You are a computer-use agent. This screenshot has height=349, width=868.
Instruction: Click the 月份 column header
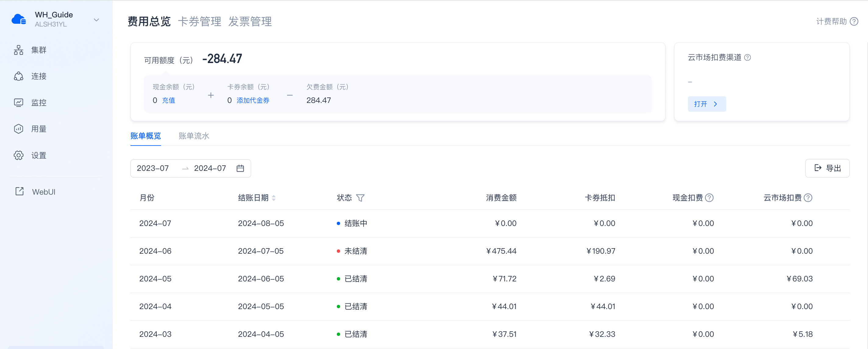(147, 198)
